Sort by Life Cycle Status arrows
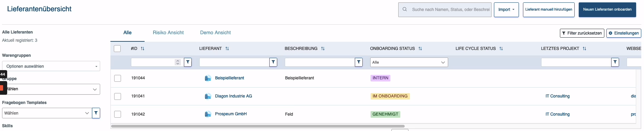This screenshot has width=644, height=131. (x=501, y=49)
